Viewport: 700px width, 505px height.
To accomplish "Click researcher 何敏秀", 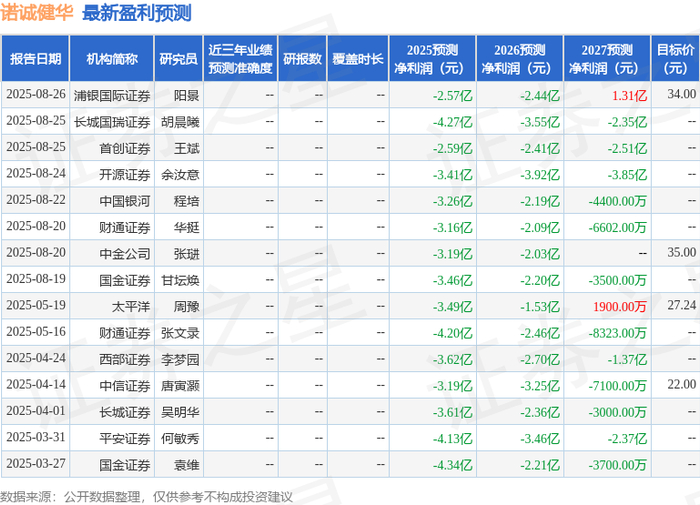I will coord(180,438).
